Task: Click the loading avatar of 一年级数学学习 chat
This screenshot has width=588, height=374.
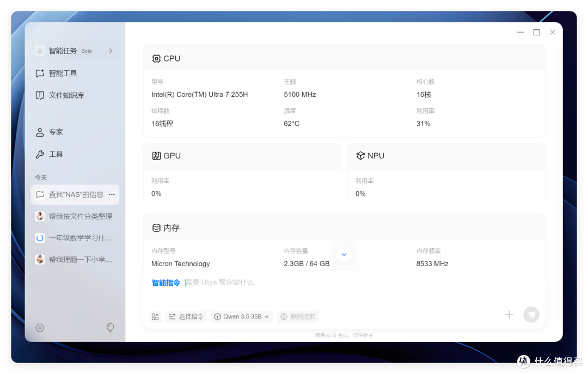Action: tap(40, 238)
